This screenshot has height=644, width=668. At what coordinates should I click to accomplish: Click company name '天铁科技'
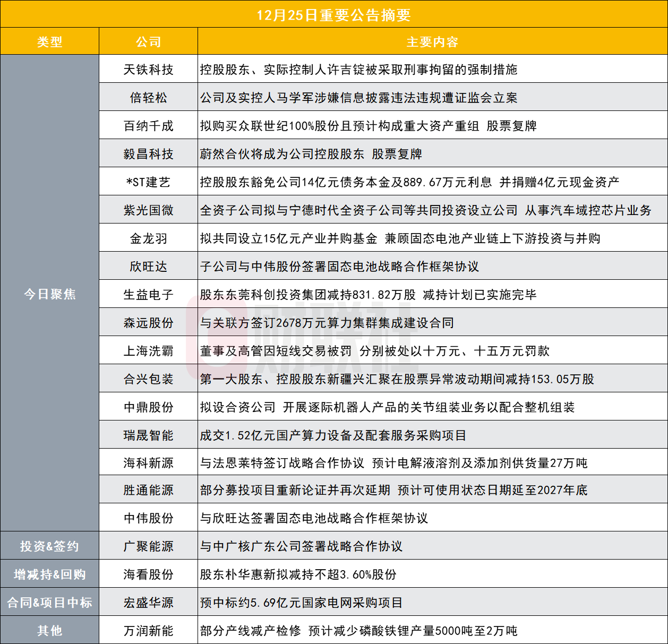(x=148, y=70)
